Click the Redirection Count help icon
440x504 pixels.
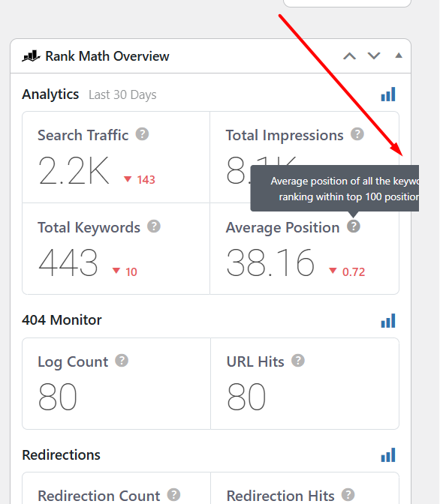(173, 495)
